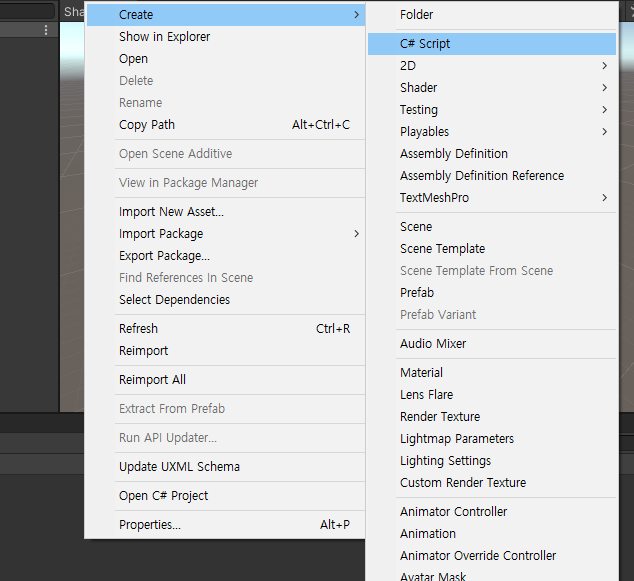Create an Assembly Definition Reference
Viewport: 634px width, 581px height.
pyautogui.click(x=492, y=175)
